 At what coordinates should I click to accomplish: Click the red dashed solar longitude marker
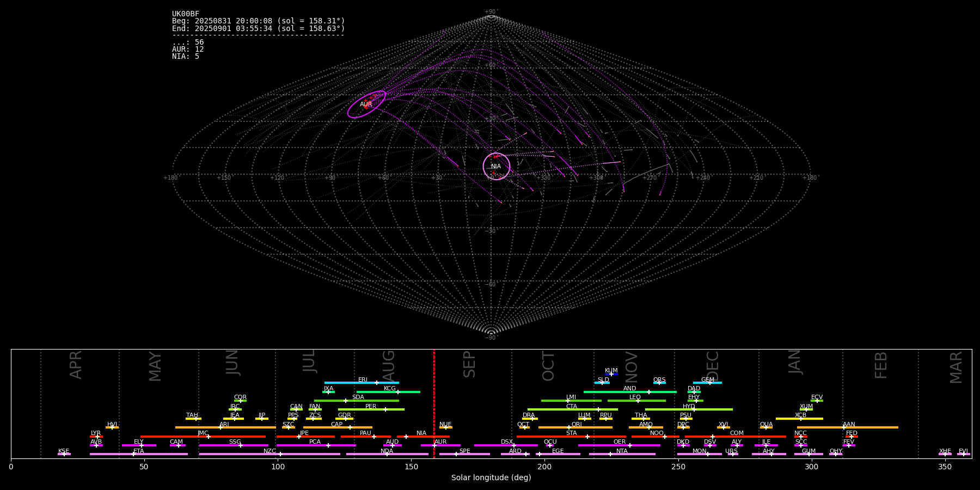click(434, 403)
